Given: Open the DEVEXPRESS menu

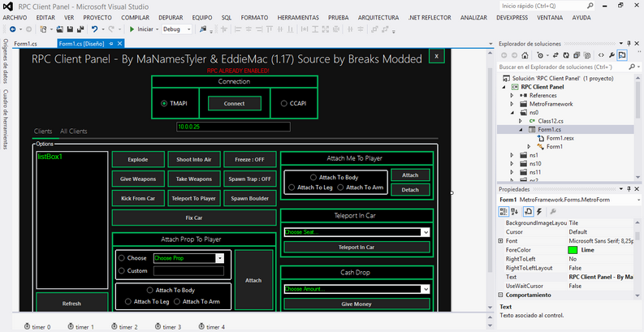Looking at the screenshot, I should (512, 18).
